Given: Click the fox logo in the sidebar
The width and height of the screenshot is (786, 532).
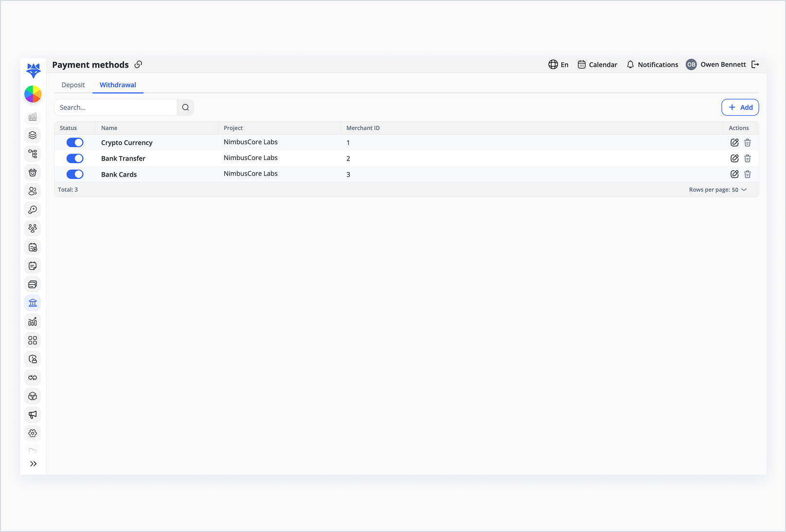Looking at the screenshot, I should tap(33, 71).
